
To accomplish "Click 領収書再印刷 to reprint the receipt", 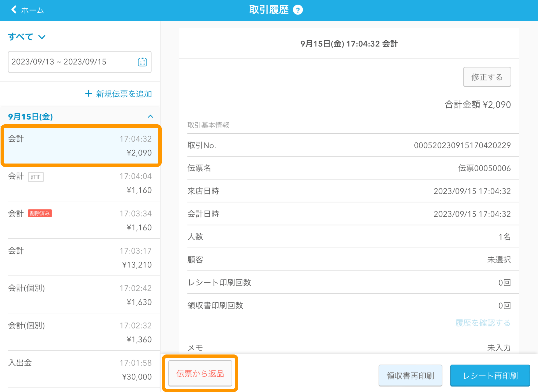I will point(410,375).
